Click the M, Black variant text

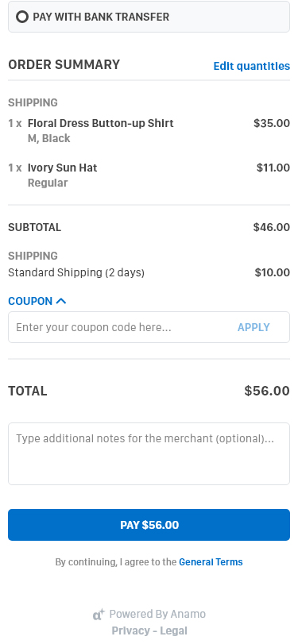tap(49, 138)
